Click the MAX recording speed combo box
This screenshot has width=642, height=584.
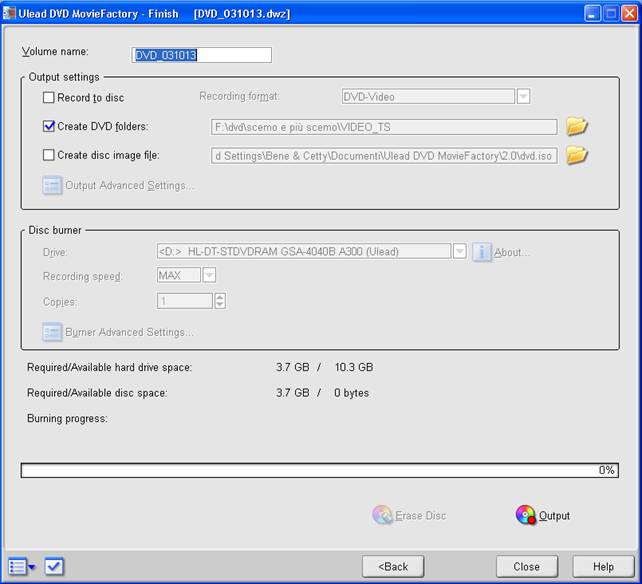click(179, 275)
